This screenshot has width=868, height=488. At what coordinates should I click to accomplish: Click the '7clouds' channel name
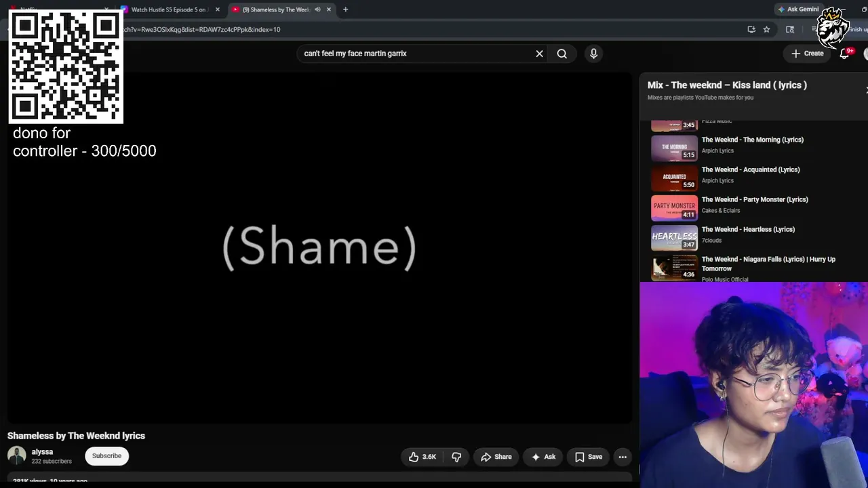pos(711,240)
